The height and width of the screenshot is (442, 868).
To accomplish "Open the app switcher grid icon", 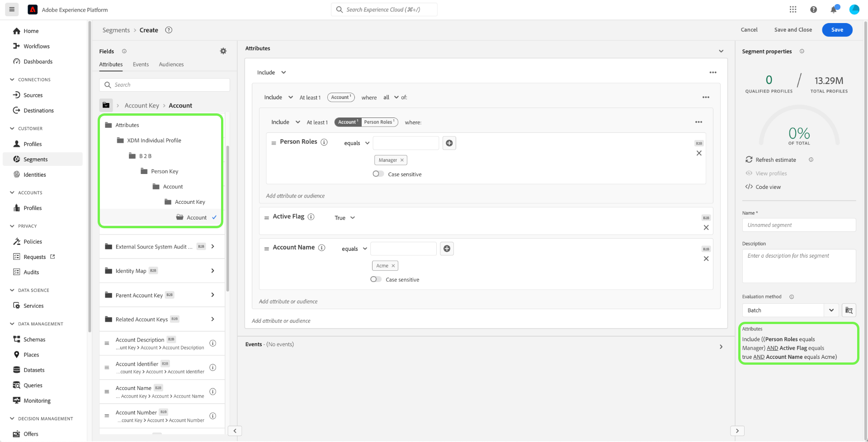I will point(793,9).
